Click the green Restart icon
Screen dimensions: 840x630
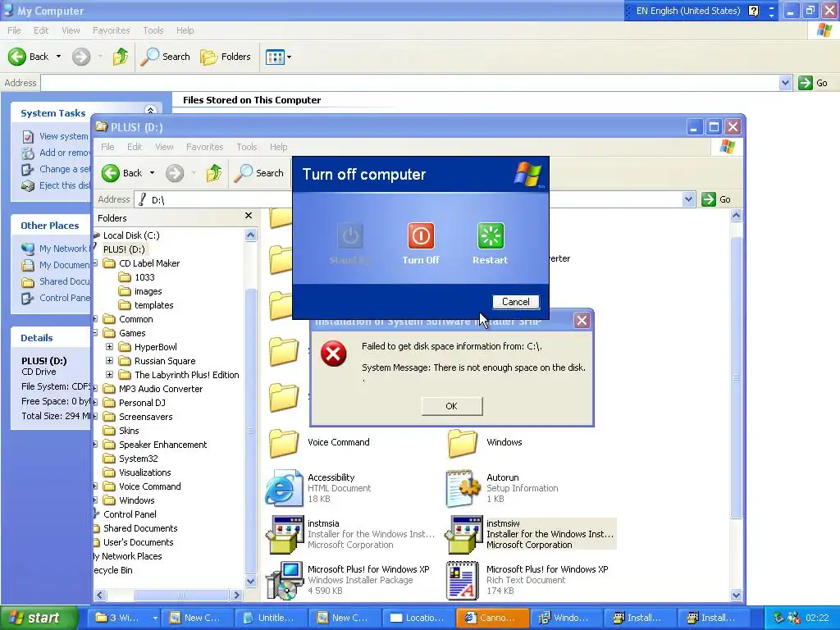tap(491, 235)
